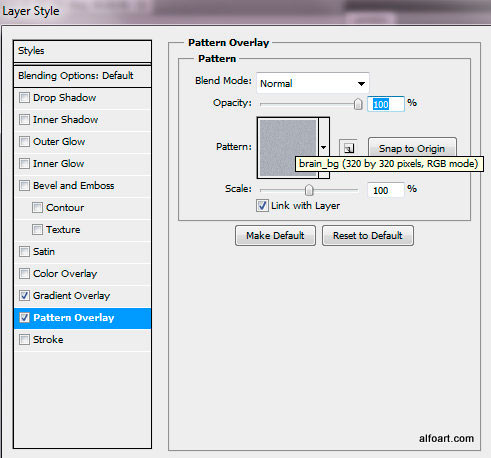The image size is (491, 458).
Task: Check the Contour option
Action: (37, 208)
